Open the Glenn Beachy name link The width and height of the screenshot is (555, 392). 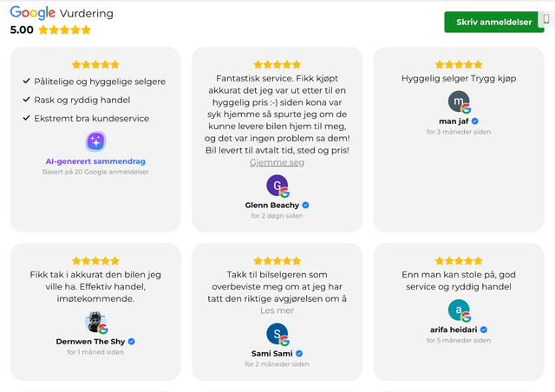click(271, 205)
